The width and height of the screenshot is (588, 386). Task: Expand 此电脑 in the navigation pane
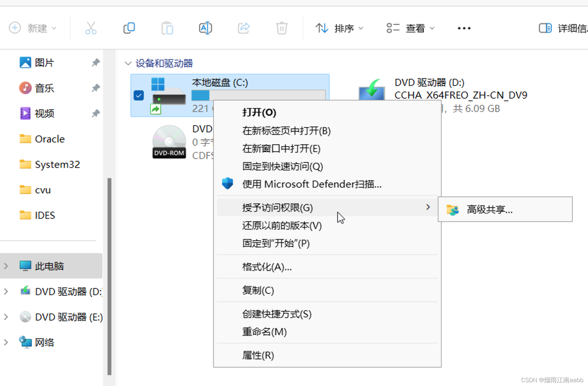coord(6,266)
